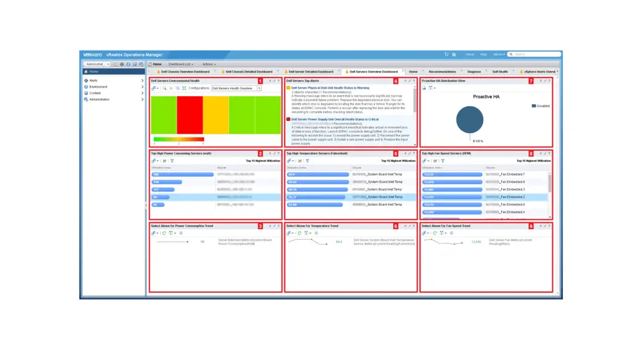Expand the Alerts section chevron in sidebar
The height and width of the screenshot is (350, 644).
click(x=142, y=81)
